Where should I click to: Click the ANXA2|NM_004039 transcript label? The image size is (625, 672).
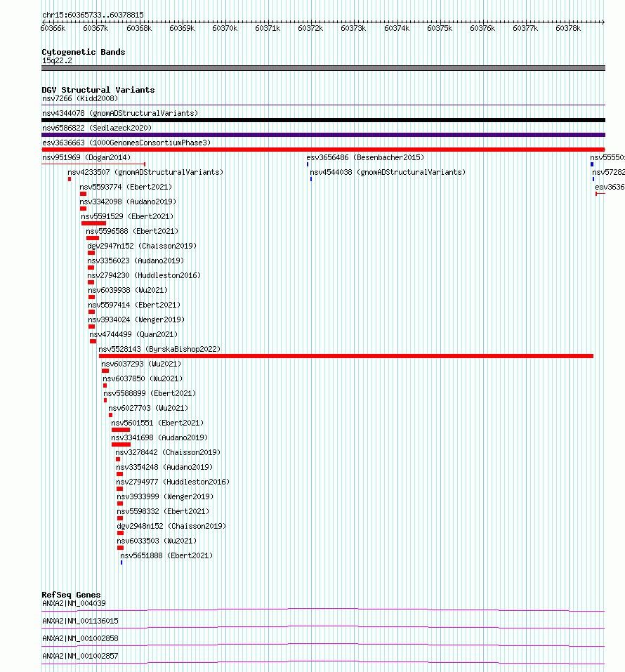(x=74, y=603)
